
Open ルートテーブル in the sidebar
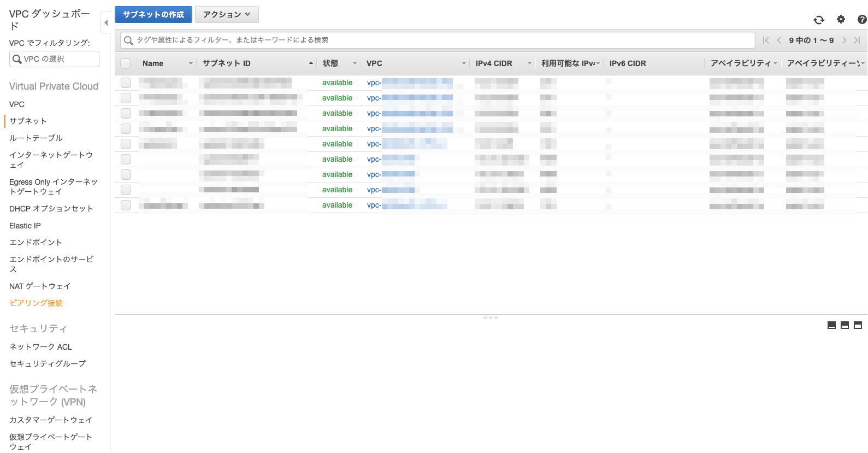(x=36, y=138)
